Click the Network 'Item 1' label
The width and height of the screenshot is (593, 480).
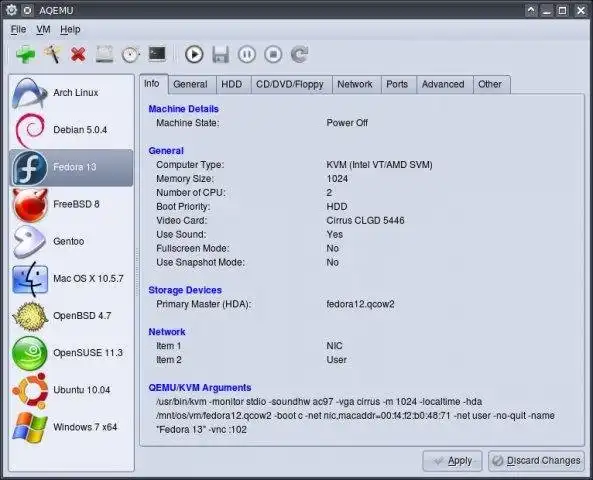tap(169, 346)
